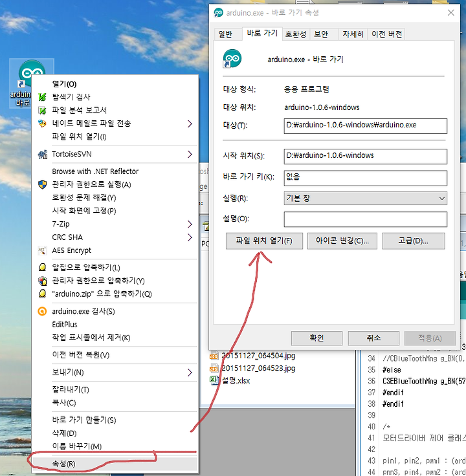Click the 시작 위치(S) input field

[x=366, y=156]
